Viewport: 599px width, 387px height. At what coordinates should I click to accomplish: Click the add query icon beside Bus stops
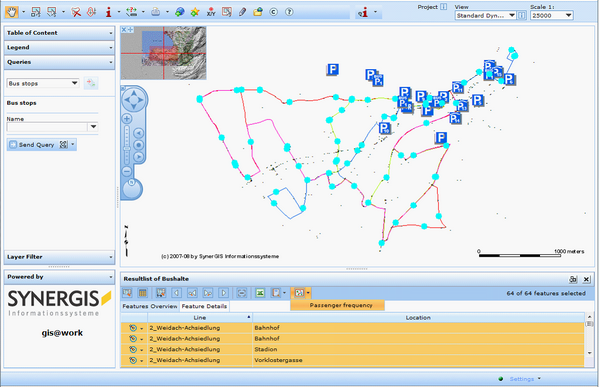click(x=91, y=83)
